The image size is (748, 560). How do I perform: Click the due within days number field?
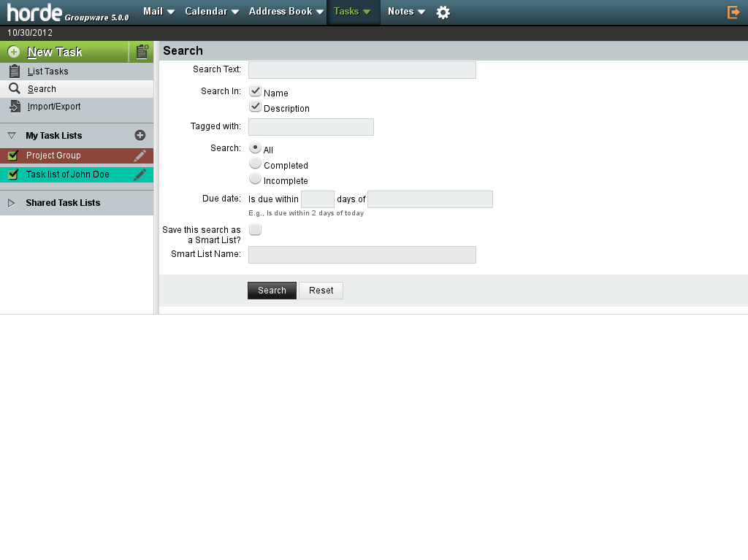tap(318, 199)
